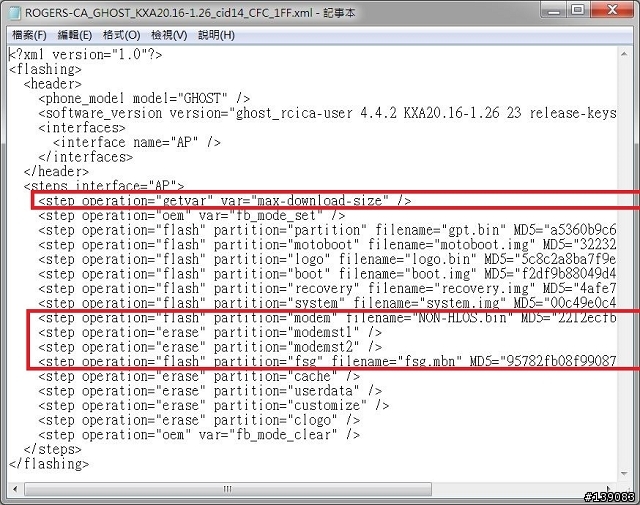Minimize the Notepad window
This screenshot has height=505, width=640.
[553, 10]
